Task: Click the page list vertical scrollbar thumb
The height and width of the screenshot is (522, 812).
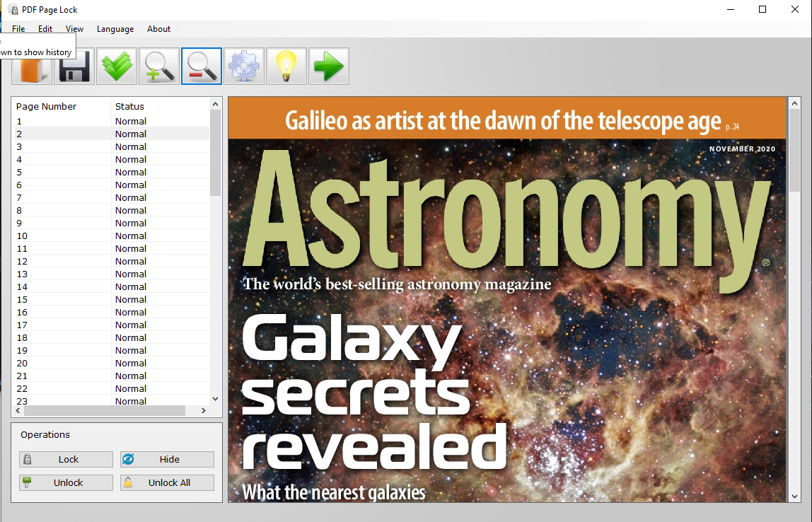Action: (216, 153)
